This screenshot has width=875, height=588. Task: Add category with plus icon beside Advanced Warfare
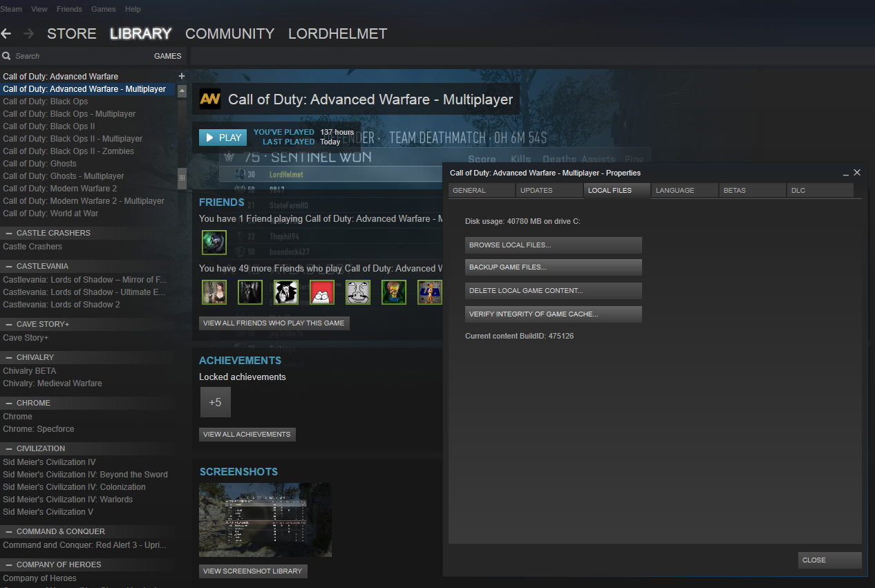[x=182, y=76]
